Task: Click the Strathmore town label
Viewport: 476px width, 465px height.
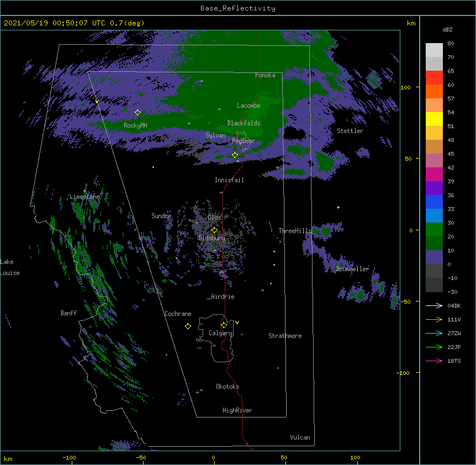Action: tap(285, 336)
